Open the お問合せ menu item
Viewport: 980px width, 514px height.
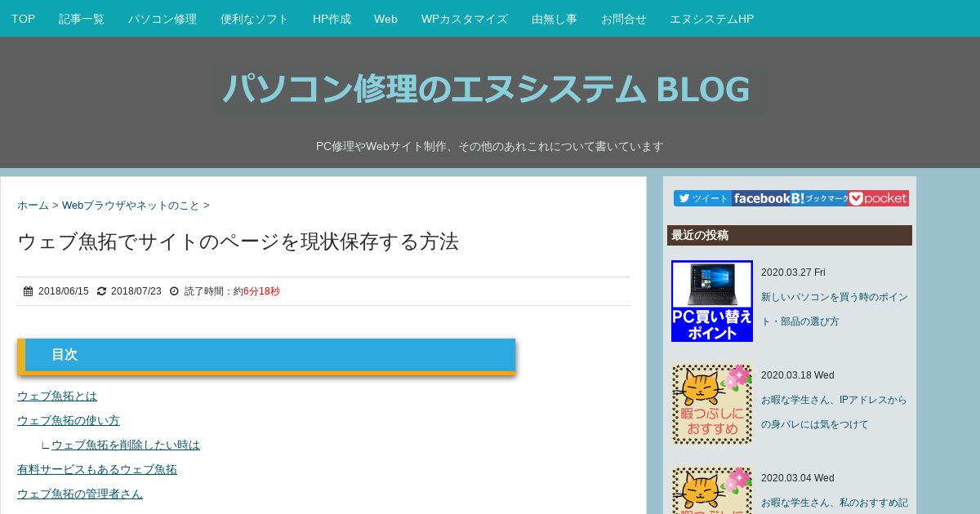tap(624, 18)
